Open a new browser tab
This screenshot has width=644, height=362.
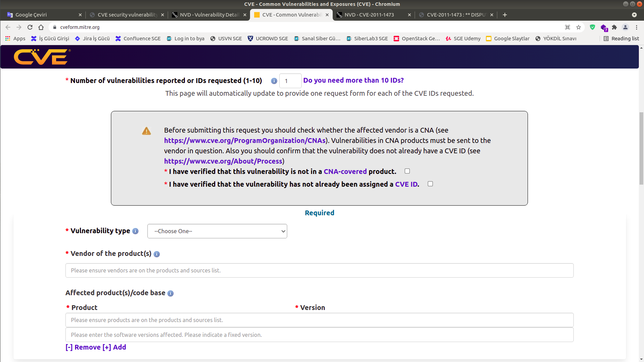click(x=505, y=15)
